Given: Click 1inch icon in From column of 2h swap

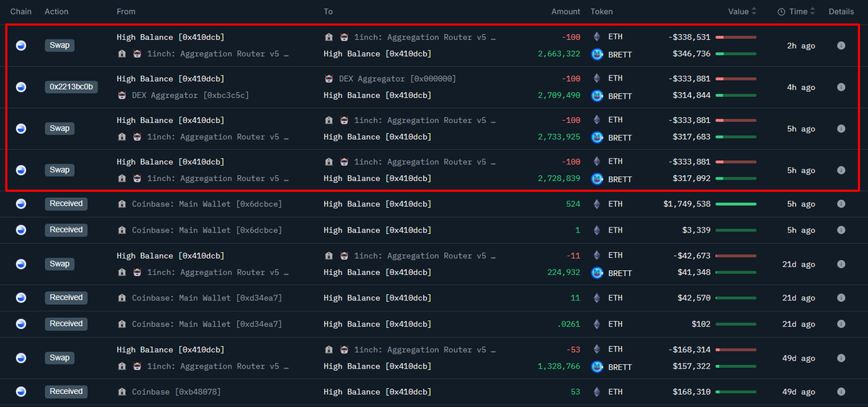Looking at the screenshot, I should (137, 54).
